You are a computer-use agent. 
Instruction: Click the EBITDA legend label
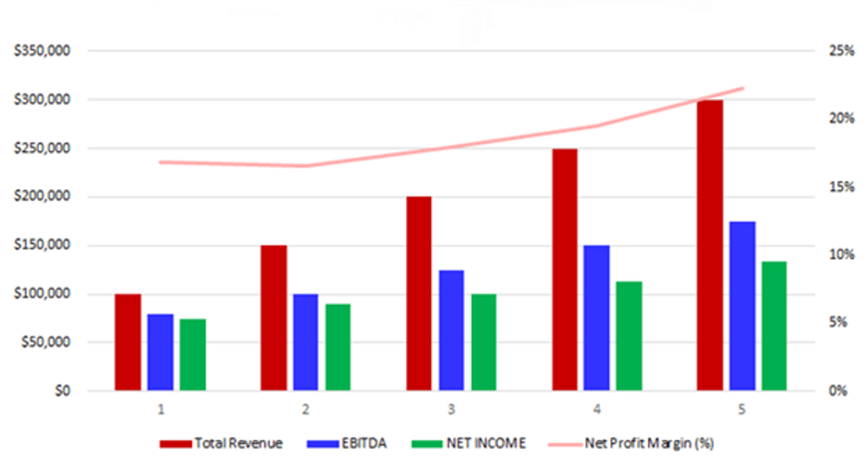coord(364,443)
